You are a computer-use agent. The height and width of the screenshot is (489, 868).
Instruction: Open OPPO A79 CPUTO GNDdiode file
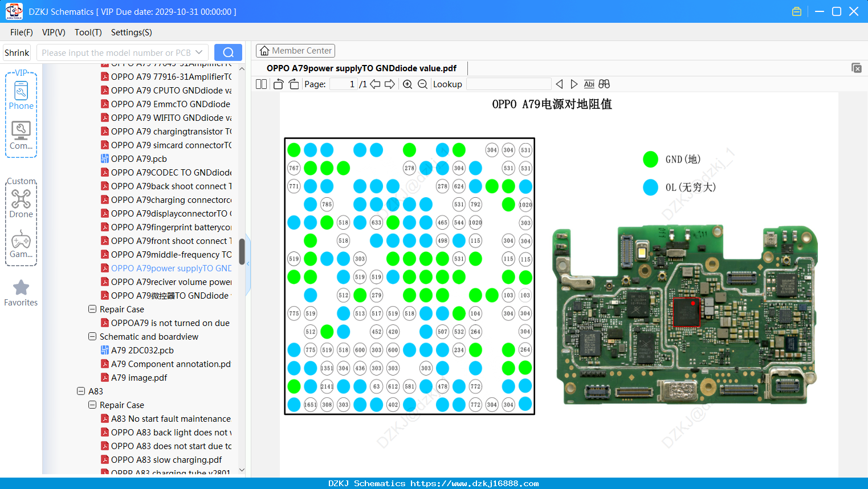point(166,91)
